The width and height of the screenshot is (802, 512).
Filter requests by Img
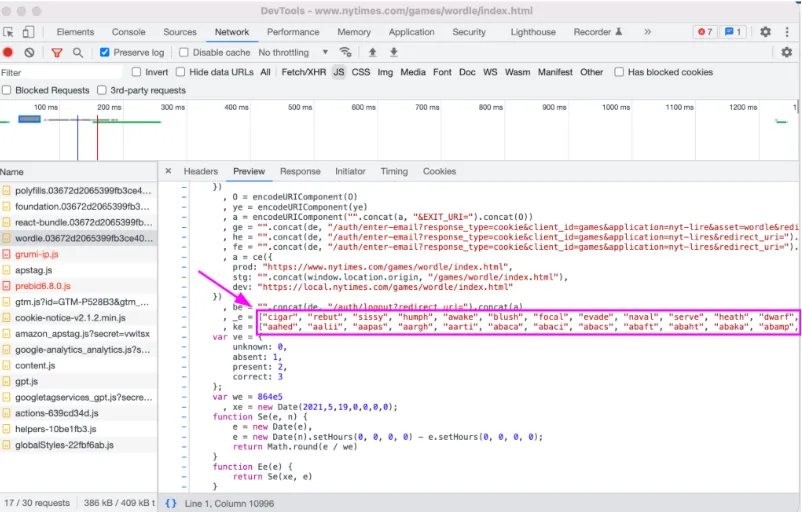coord(385,72)
